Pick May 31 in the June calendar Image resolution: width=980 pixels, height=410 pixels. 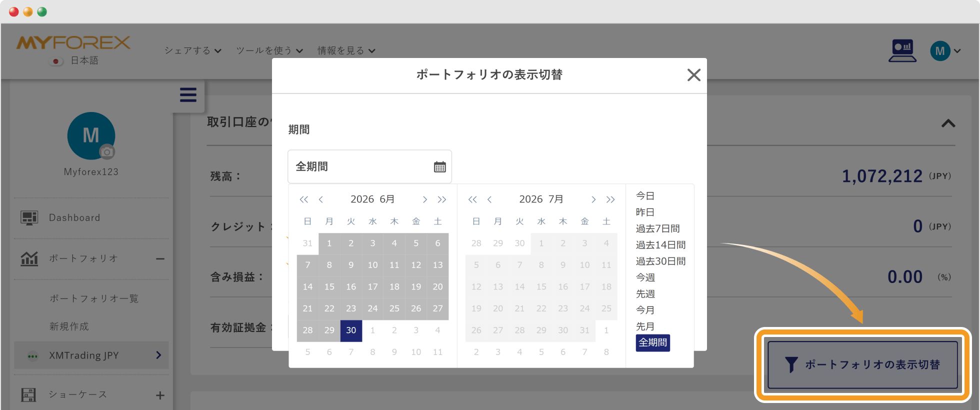307,243
